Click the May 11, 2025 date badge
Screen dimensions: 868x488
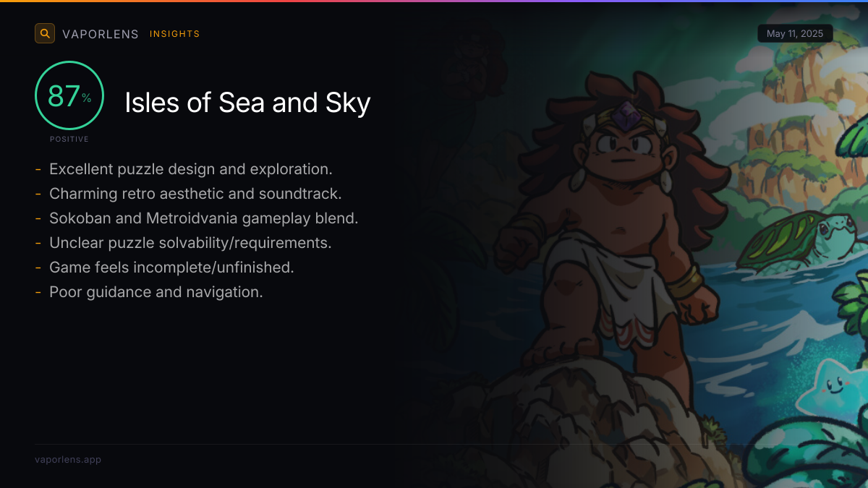pyautogui.click(x=795, y=34)
